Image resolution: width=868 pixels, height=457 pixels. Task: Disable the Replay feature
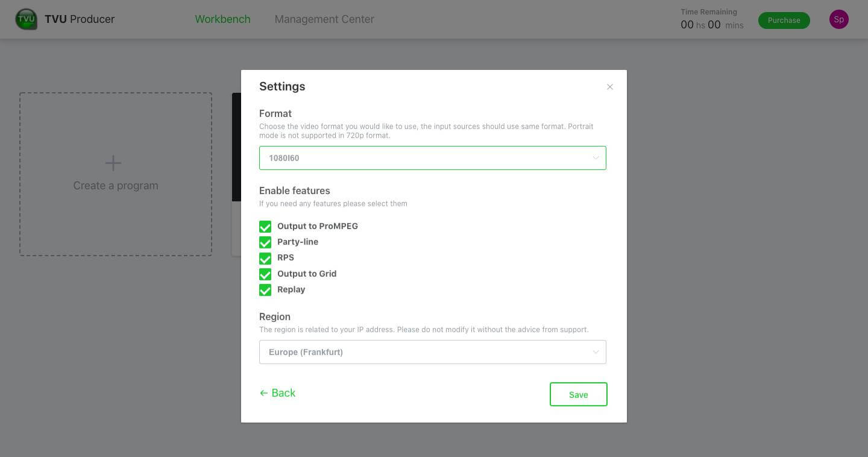tap(265, 289)
